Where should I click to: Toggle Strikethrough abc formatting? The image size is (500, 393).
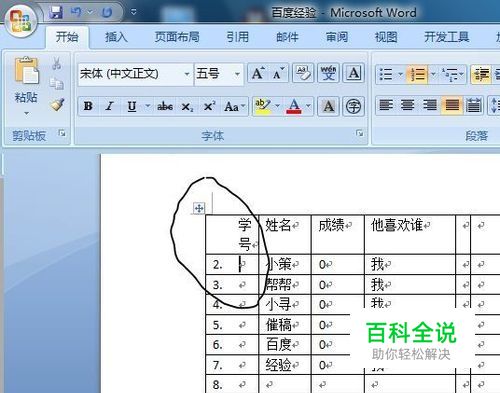click(x=165, y=106)
